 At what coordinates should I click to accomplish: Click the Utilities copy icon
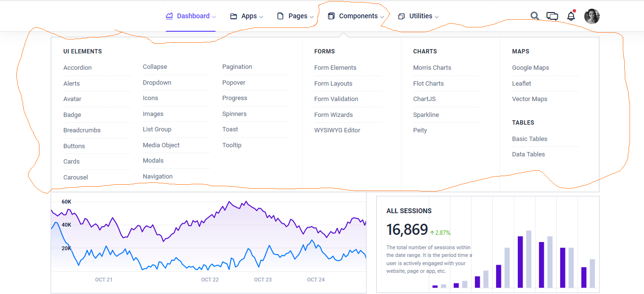click(x=401, y=16)
